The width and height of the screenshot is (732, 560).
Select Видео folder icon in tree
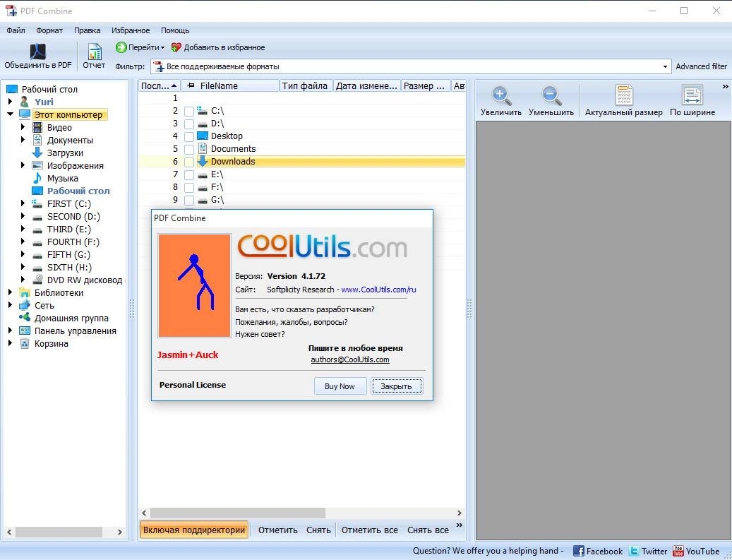(37, 128)
